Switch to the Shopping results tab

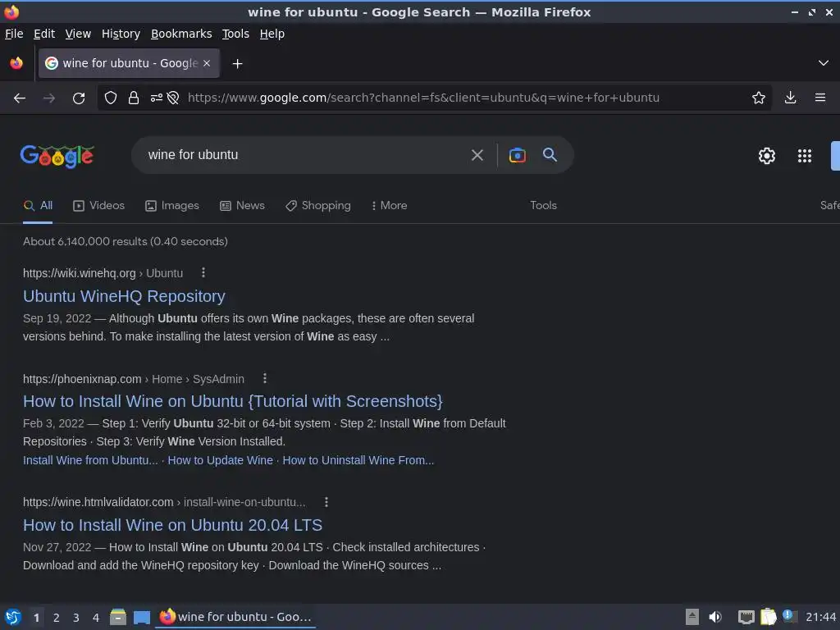tap(318, 206)
